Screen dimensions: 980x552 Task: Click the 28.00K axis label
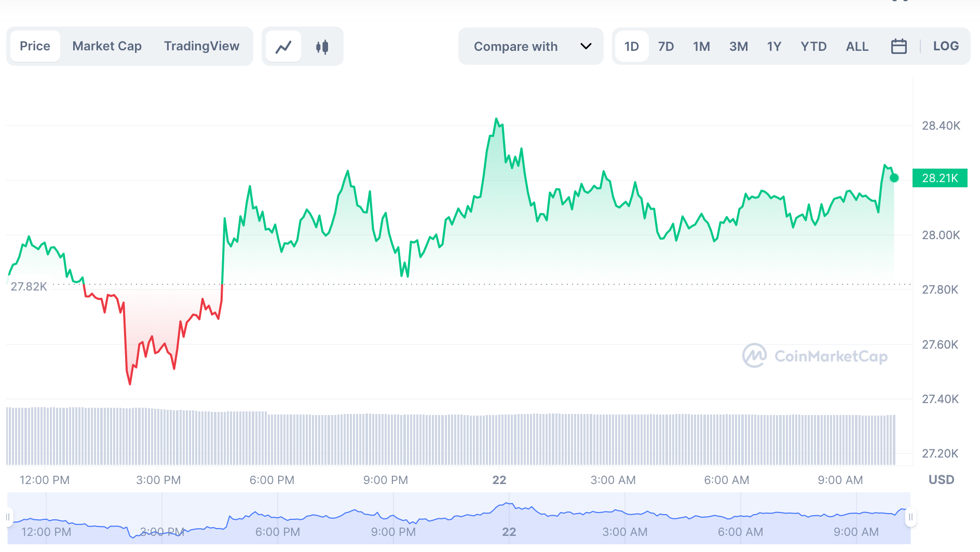pos(941,235)
